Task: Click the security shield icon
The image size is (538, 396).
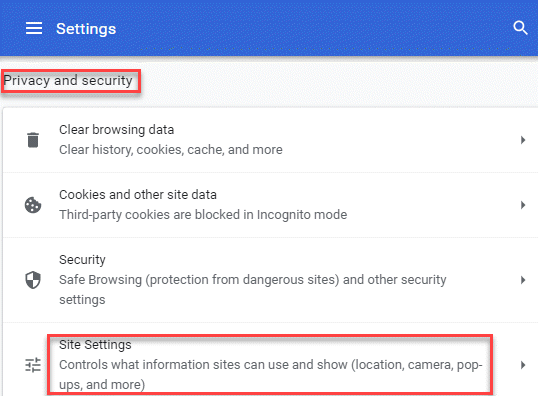Action: 33,280
